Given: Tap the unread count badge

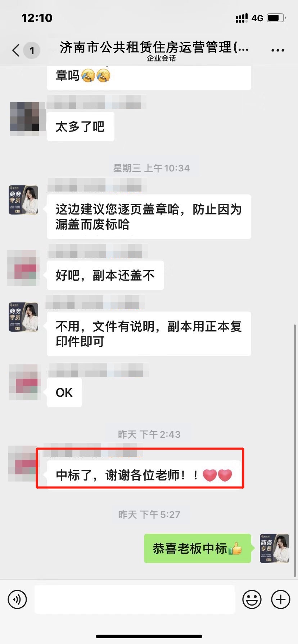Looking at the screenshot, I should click(32, 50).
